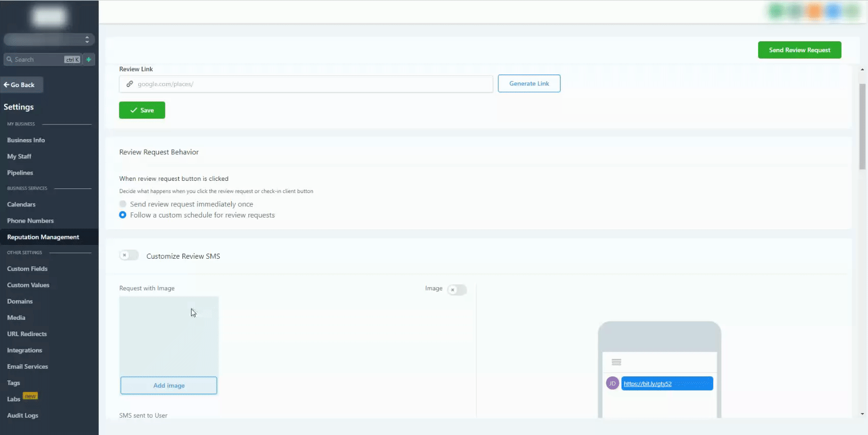Open Business Info settings

point(26,140)
